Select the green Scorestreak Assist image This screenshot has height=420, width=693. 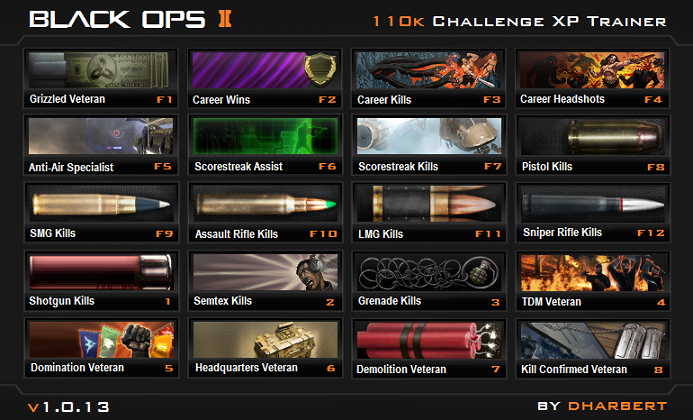click(x=265, y=136)
